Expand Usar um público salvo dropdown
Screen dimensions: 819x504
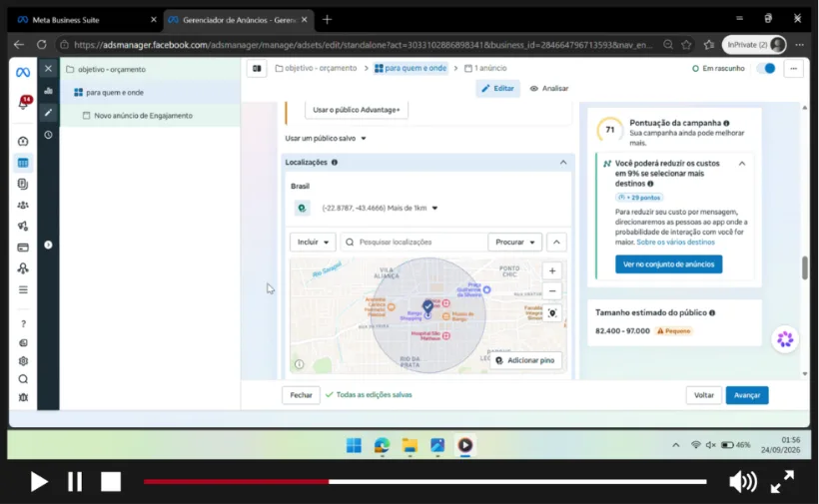click(326, 139)
